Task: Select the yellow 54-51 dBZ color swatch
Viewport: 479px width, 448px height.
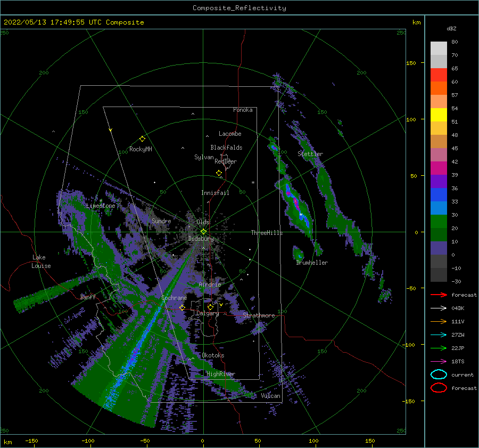Action: pyautogui.click(x=439, y=115)
